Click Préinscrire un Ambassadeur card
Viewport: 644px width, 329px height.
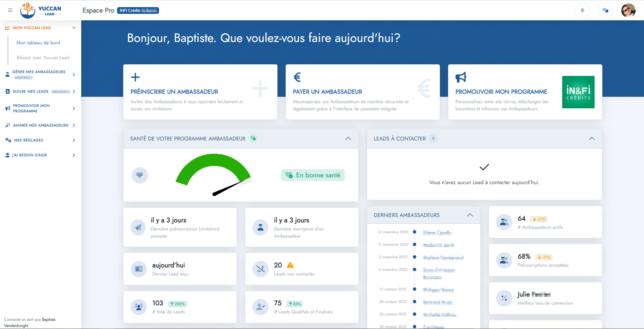click(200, 92)
